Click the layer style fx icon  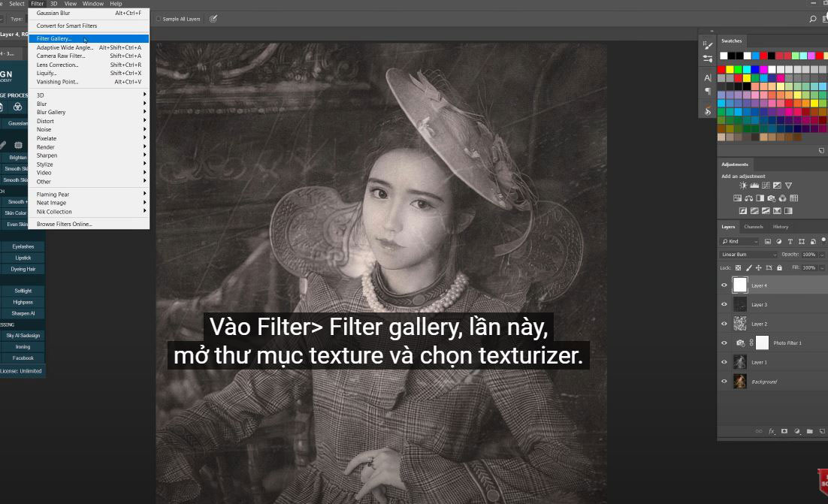click(772, 431)
